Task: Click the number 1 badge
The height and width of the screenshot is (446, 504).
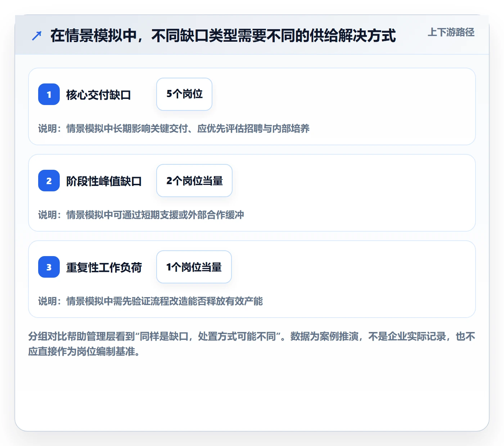Action: pos(49,94)
